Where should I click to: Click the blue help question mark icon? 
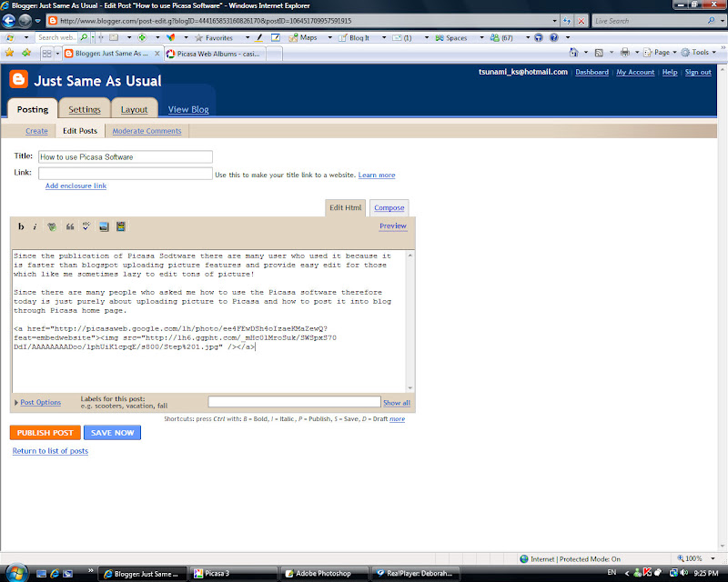click(x=554, y=37)
